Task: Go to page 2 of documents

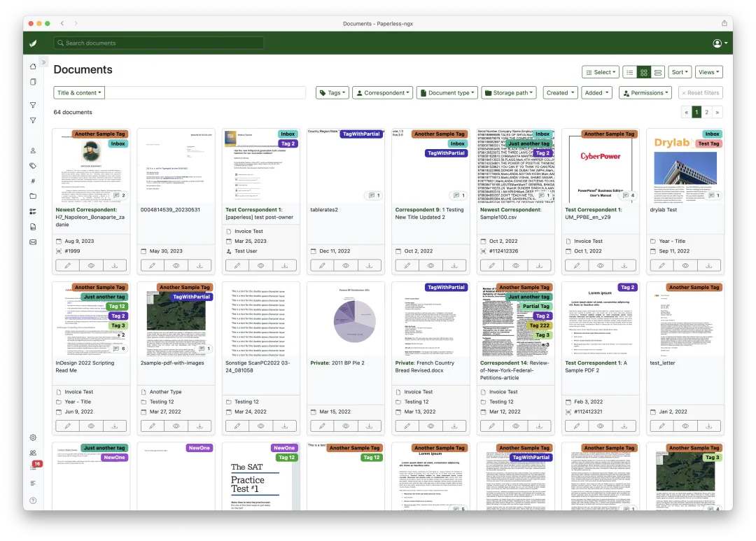Action: 707,113
